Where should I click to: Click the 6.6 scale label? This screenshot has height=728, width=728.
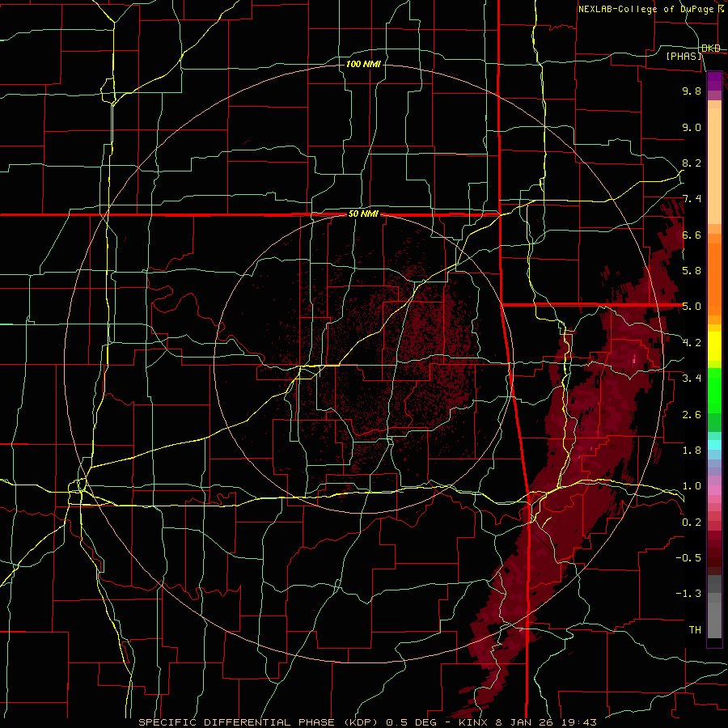pyautogui.click(x=692, y=235)
